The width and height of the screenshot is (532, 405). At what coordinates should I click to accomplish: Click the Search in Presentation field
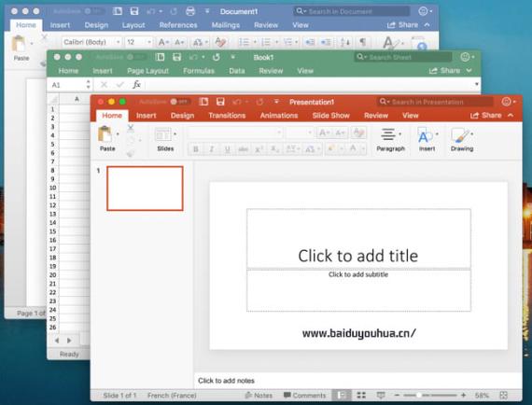(x=435, y=102)
